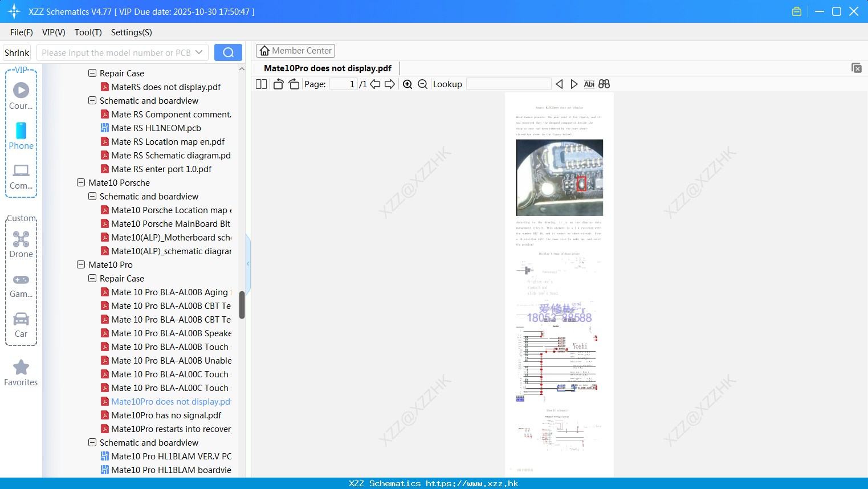This screenshot has height=489, width=868.
Task: Click the blue search button
Action: pyautogui.click(x=228, y=52)
